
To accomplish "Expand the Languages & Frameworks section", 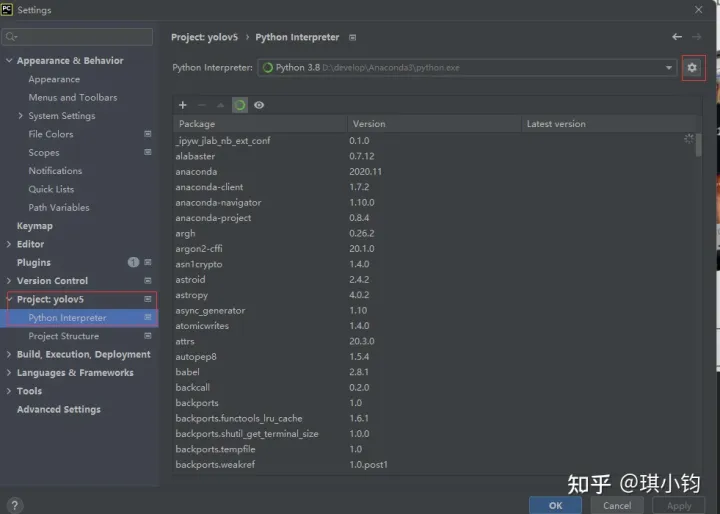I will pyautogui.click(x=9, y=373).
